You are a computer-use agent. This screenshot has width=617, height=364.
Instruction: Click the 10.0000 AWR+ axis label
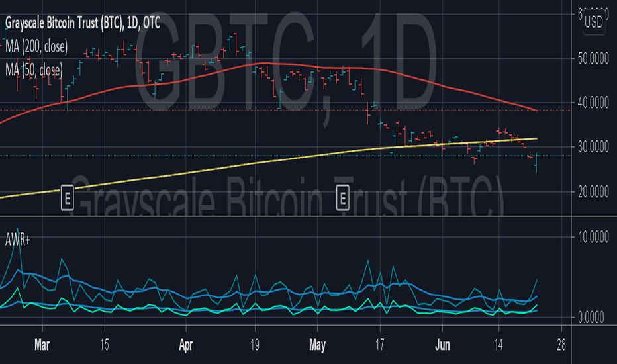point(593,237)
